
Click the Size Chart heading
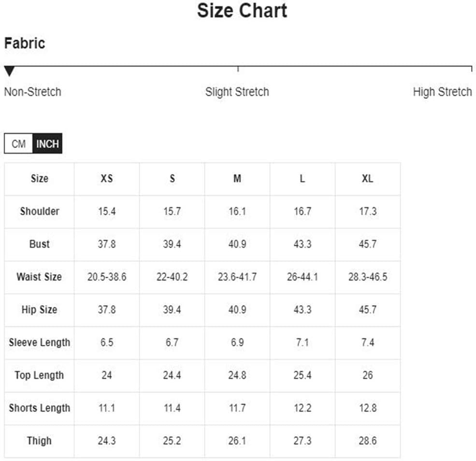[242, 11]
